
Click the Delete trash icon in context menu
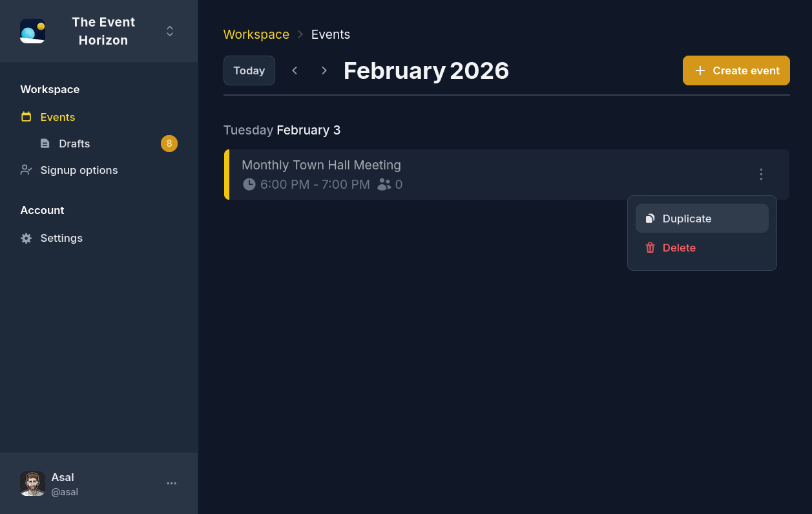(x=650, y=248)
